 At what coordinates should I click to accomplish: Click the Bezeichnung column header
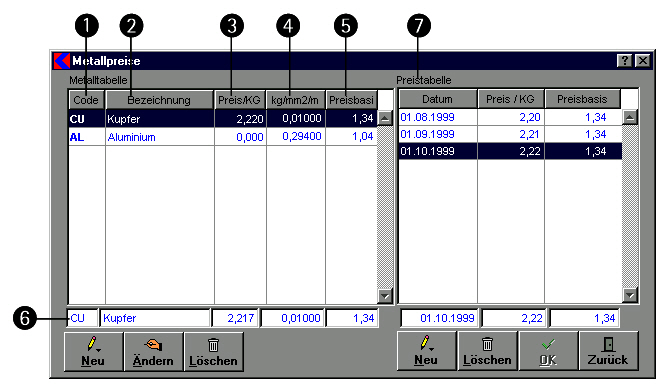160,100
